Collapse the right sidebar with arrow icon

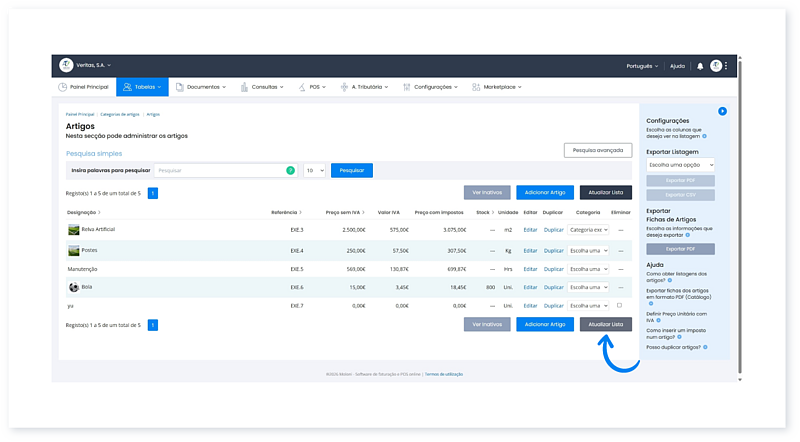[722, 110]
